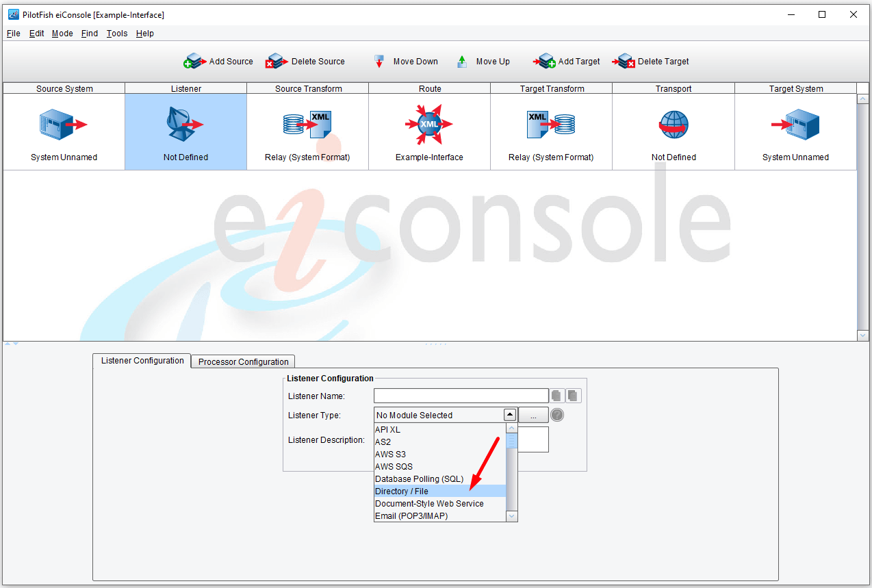Choose Directory / File listener type

pos(439,491)
